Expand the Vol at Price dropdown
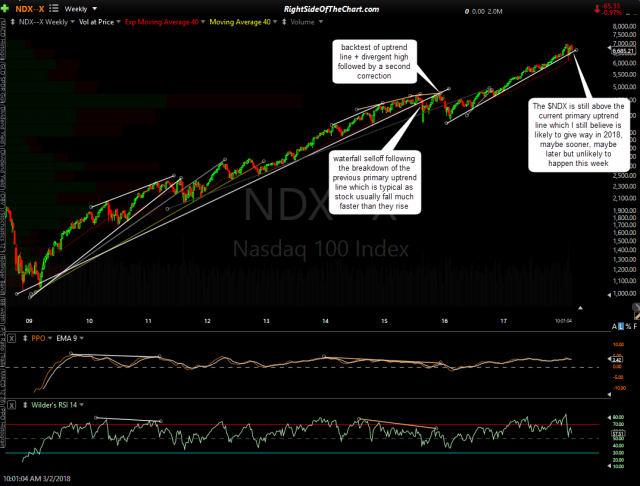The width and height of the screenshot is (640, 486). pos(118,22)
